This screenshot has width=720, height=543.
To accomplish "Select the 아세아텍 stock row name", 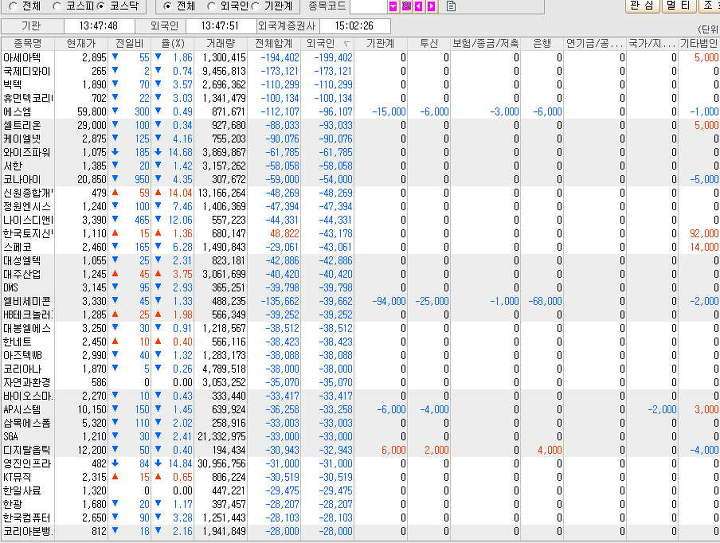I will [x=22, y=58].
